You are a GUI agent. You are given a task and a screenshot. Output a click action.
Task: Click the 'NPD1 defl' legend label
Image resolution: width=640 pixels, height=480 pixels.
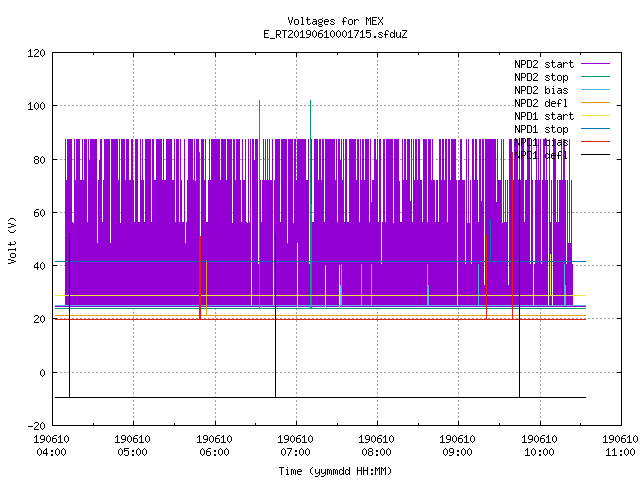[541, 156]
